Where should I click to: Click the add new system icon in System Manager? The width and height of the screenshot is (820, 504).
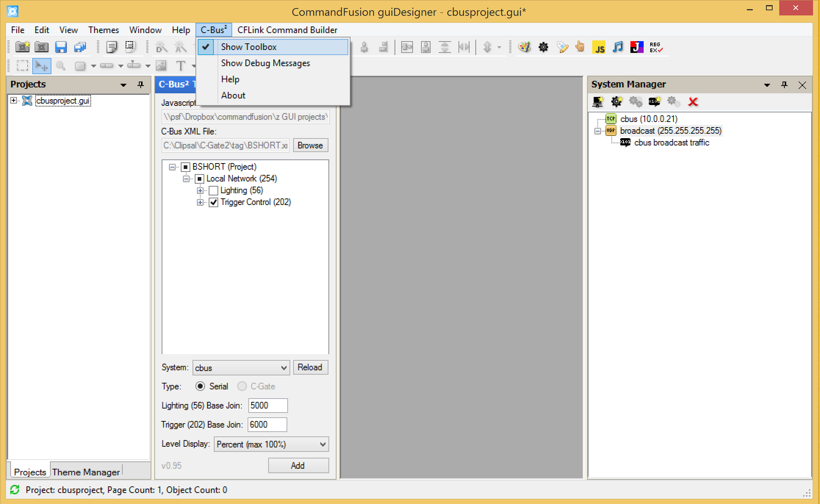tap(598, 102)
